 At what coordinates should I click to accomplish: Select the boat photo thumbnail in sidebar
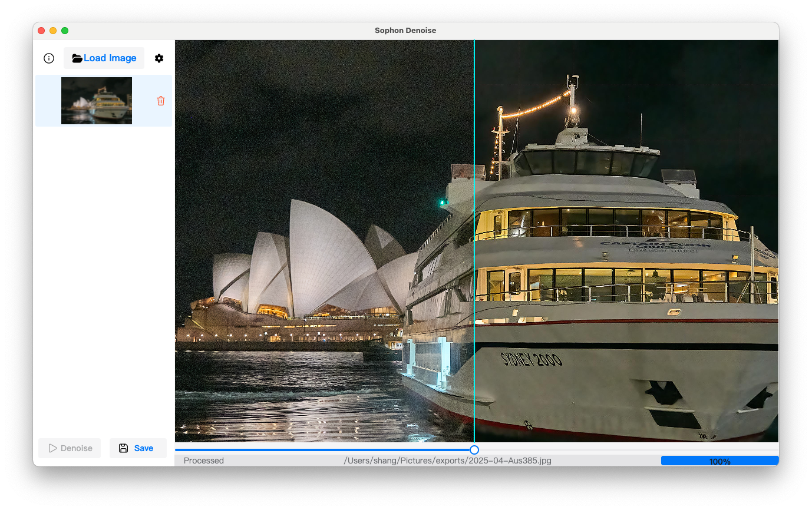coord(97,101)
